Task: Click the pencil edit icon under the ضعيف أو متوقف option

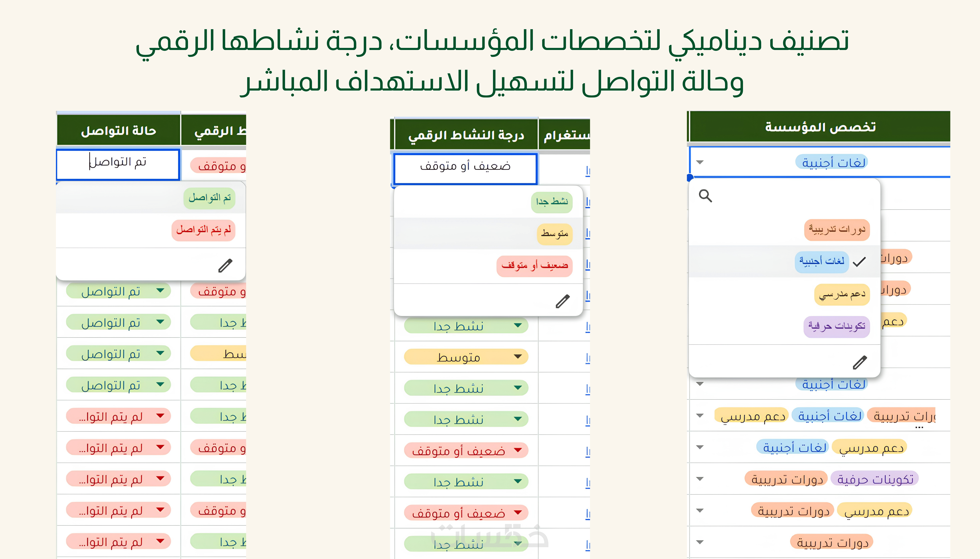Action: (x=563, y=301)
